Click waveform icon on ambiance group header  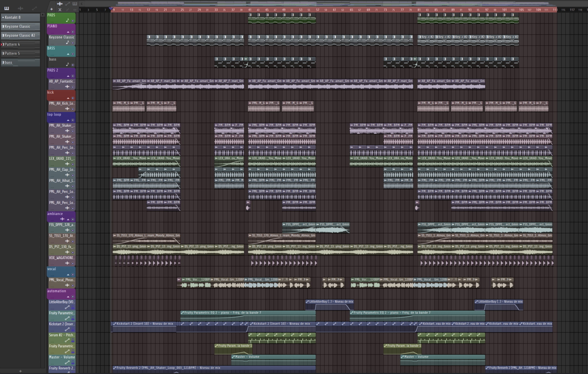pyautogui.click(x=62, y=219)
